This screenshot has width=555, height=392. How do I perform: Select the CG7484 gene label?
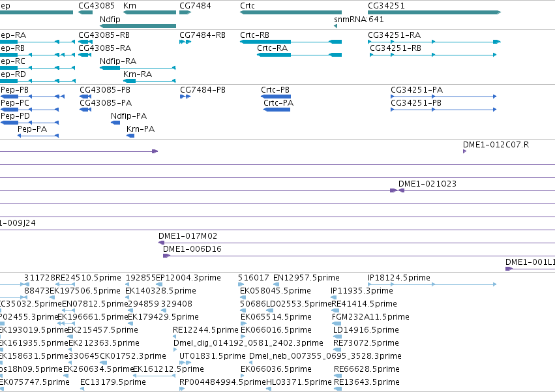click(195, 6)
